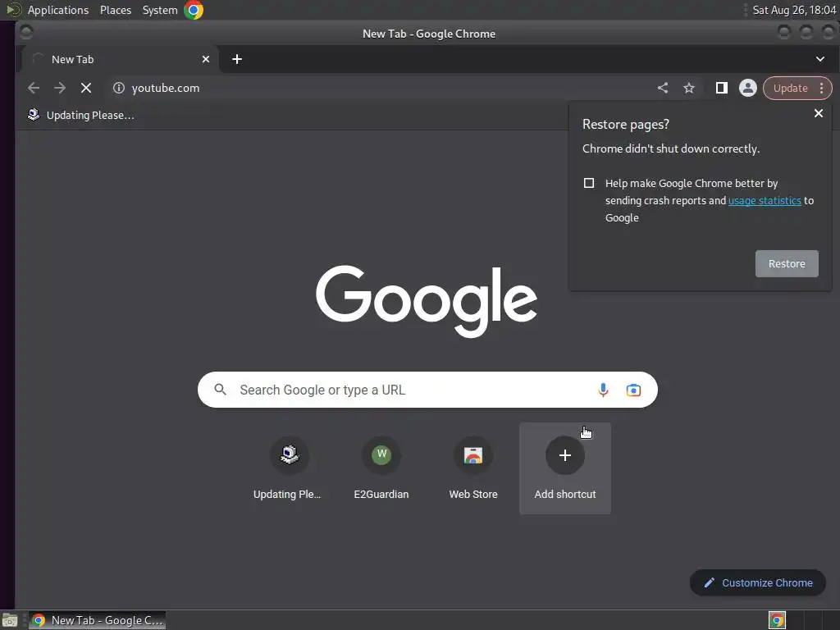Open the Chrome profile avatar
This screenshot has width=840, height=630.
748,88
